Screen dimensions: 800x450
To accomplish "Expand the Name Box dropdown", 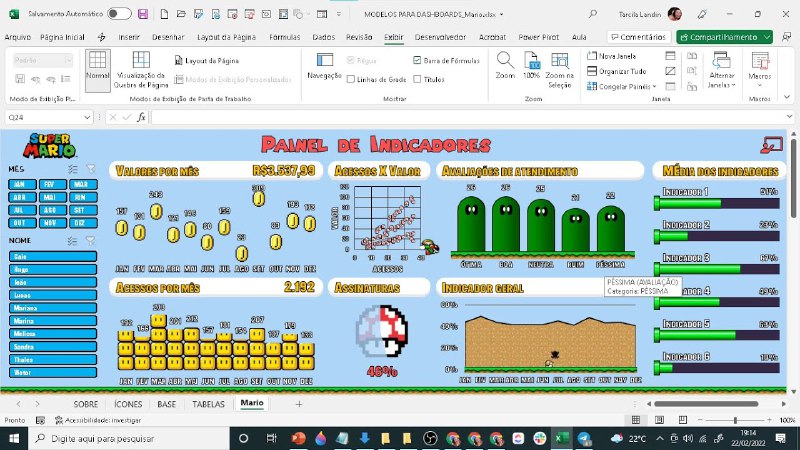I will (x=87, y=117).
